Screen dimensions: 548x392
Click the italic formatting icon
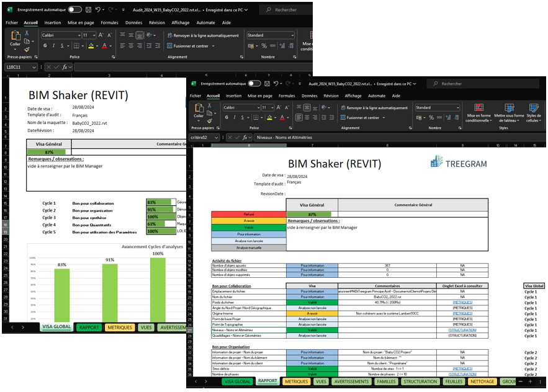(x=234, y=117)
